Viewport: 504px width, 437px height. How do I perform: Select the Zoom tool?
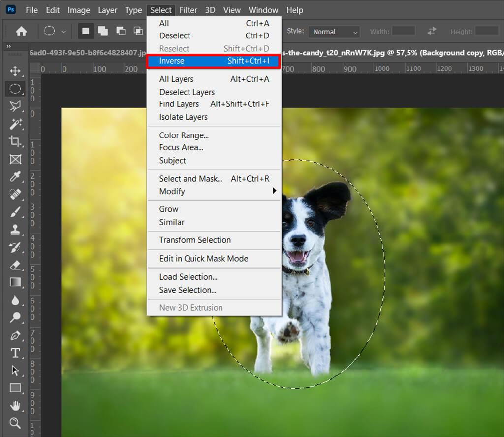pyautogui.click(x=15, y=423)
